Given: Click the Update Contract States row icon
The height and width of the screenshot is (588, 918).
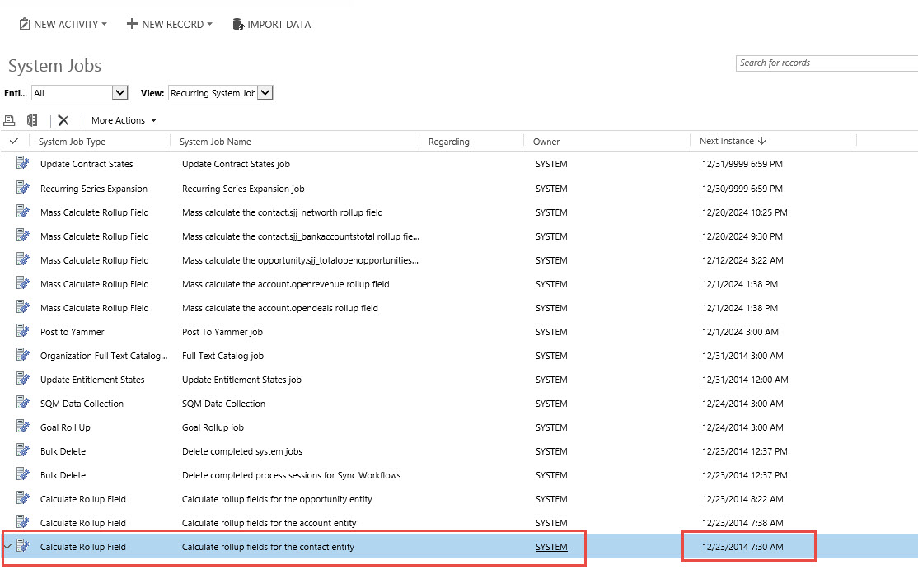Looking at the screenshot, I should coord(22,163).
